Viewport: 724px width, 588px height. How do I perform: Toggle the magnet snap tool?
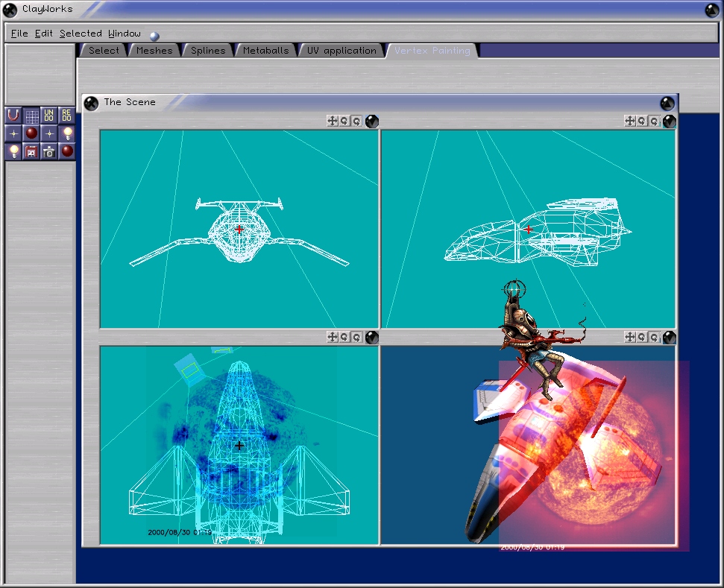pyautogui.click(x=13, y=116)
